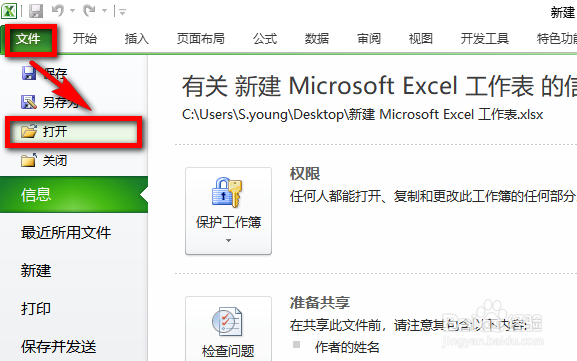Open 新建 in backstage menu
Viewport: 577px width, 361px height.
click(x=36, y=271)
